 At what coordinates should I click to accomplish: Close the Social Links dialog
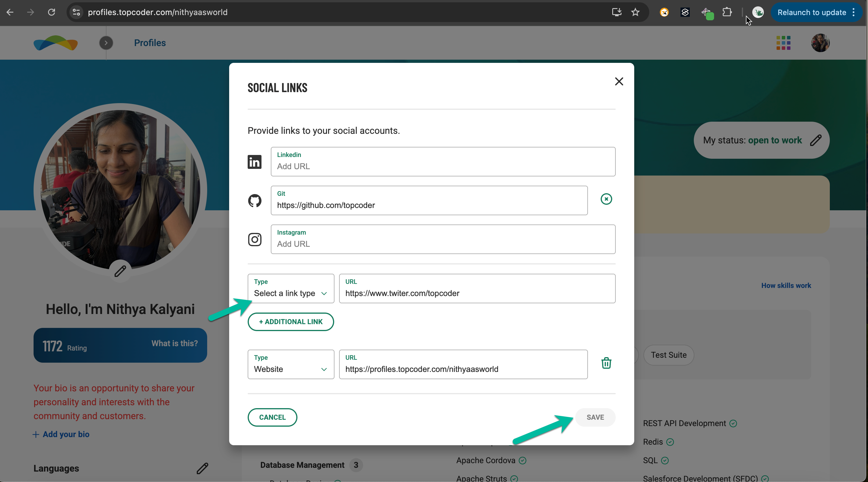pos(619,81)
